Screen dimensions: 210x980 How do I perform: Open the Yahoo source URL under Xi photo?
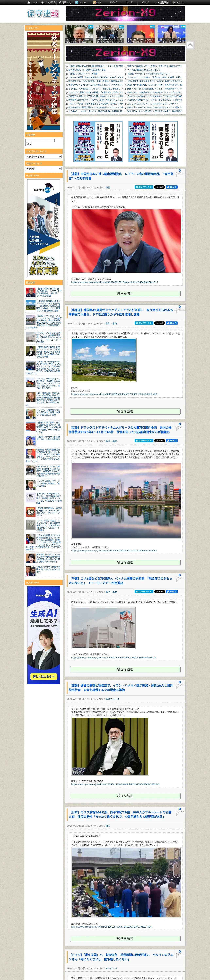click(x=114, y=282)
